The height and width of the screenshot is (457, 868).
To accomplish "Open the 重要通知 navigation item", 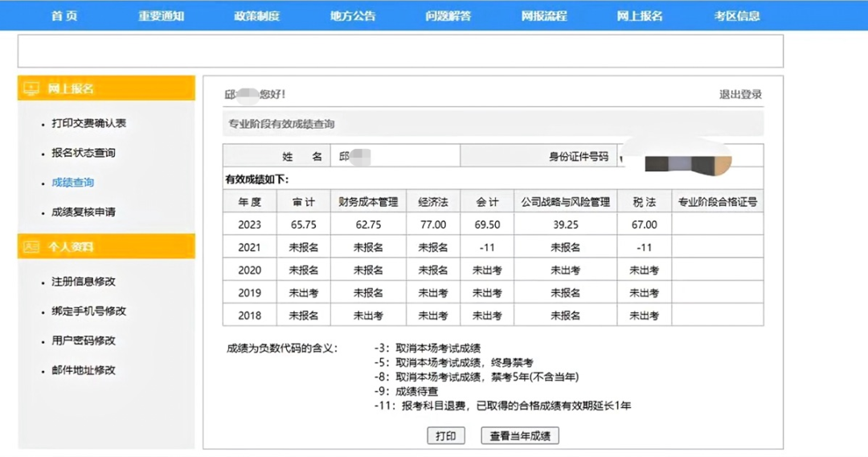I will 161,16.
